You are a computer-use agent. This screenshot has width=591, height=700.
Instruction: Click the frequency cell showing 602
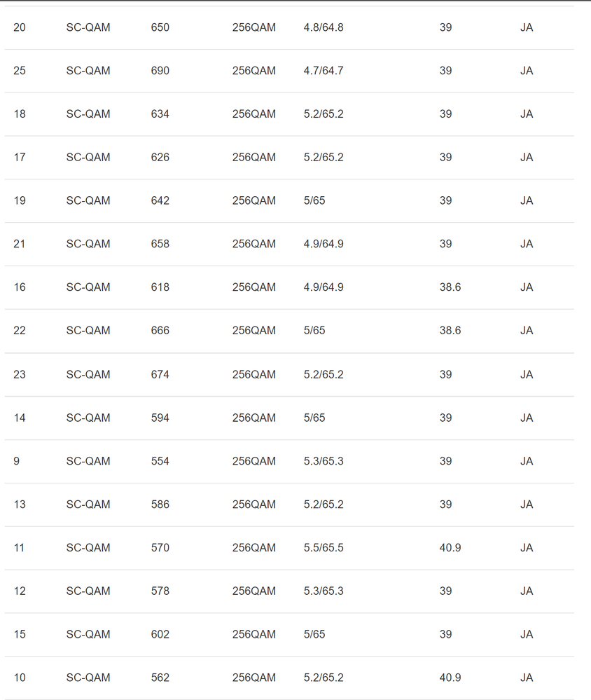pyautogui.click(x=160, y=635)
